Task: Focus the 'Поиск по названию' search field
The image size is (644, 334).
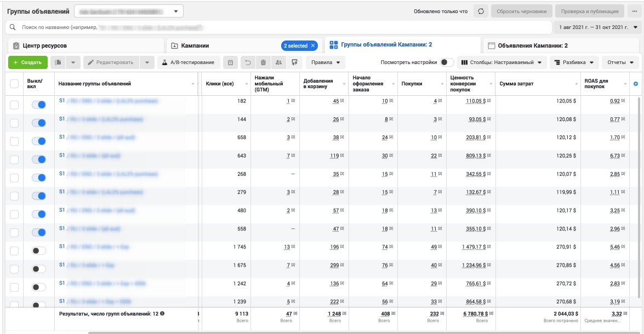Action: [x=278, y=27]
